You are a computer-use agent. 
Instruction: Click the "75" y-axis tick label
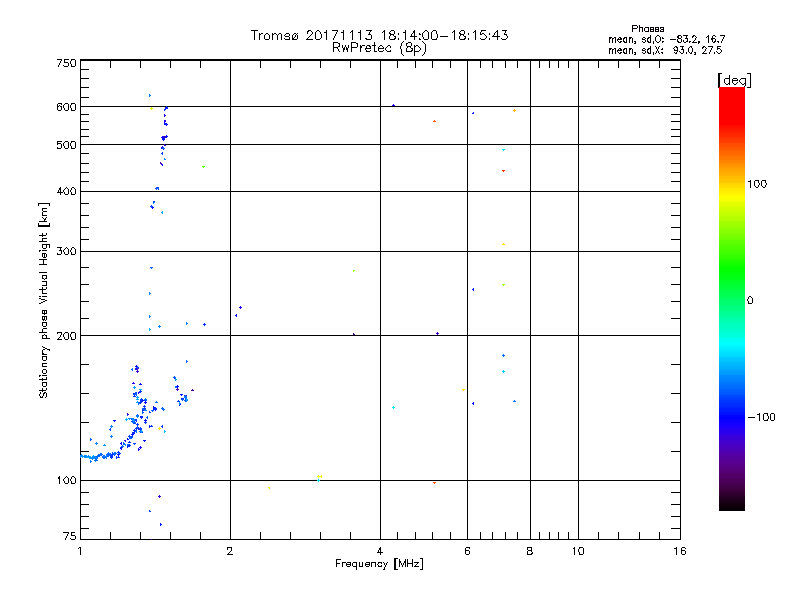click(x=70, y=536)
